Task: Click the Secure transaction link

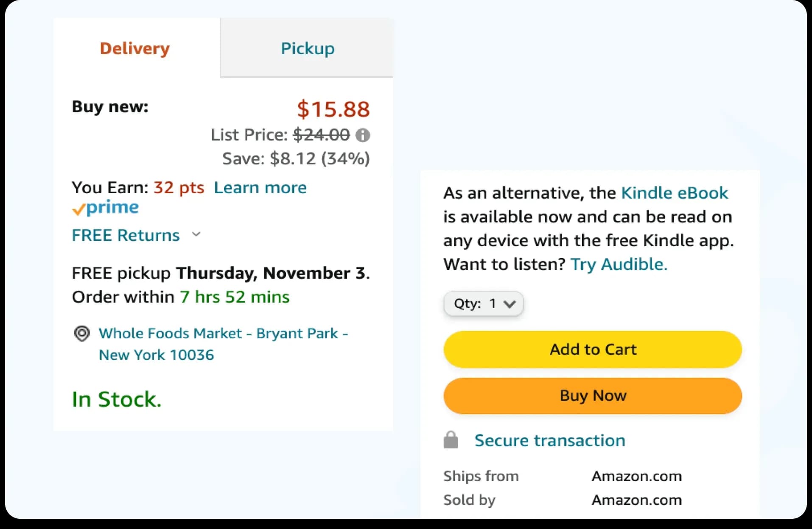Action: tap(549, 440)
